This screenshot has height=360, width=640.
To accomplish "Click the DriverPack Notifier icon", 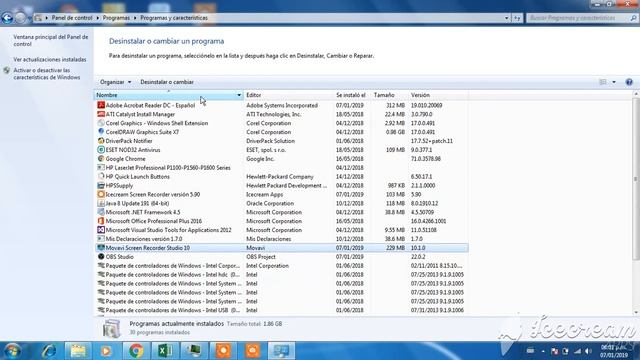I will pos(101,141).
